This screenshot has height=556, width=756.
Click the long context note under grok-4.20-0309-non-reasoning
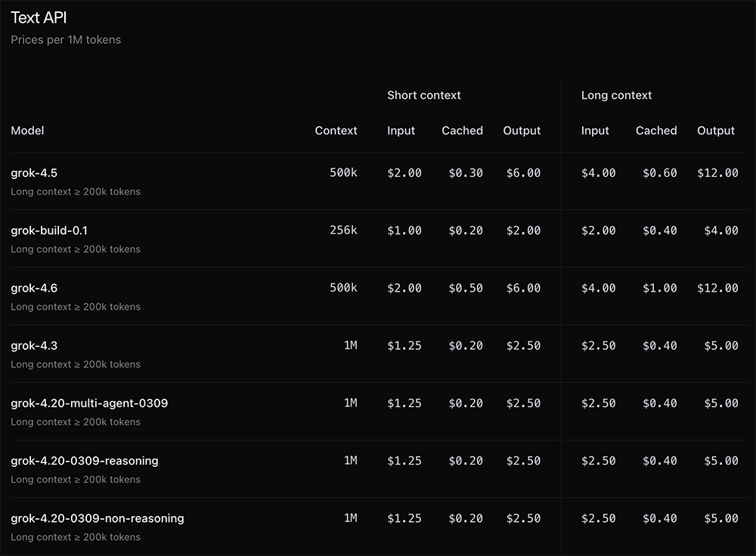point(75,537)
